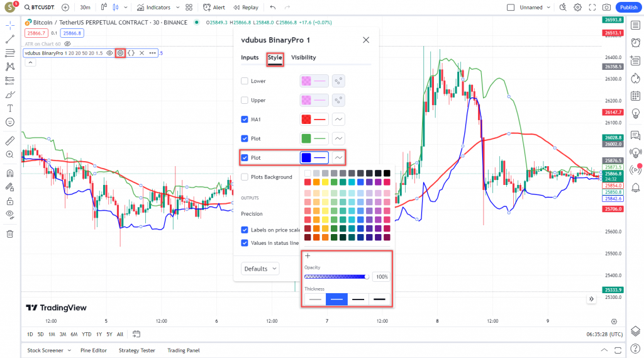Open the Defaults dropdown

[260, 269]
